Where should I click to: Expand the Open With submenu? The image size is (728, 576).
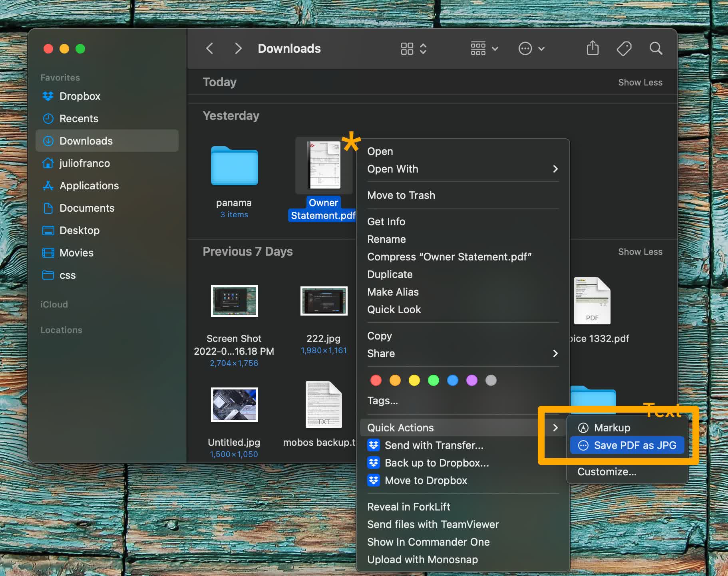click(555, 169)
